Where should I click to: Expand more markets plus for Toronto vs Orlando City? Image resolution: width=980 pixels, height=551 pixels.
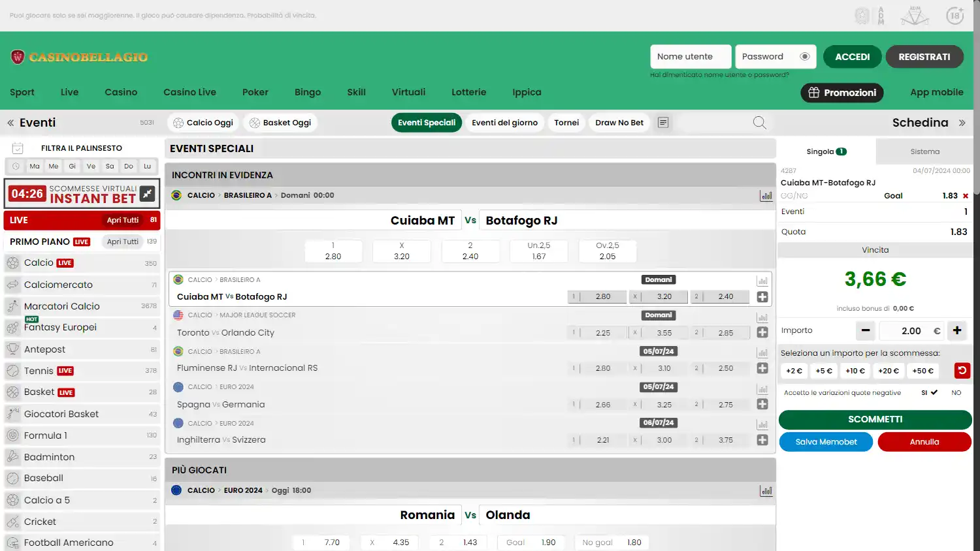pos(762,332)
